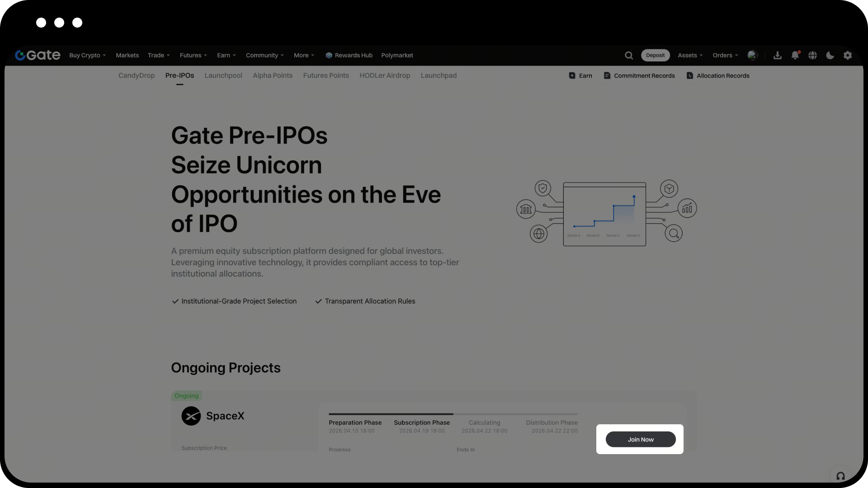Click the search magnifier icon
Viewport: 868px width, 488px height.
tap(629, 55)
